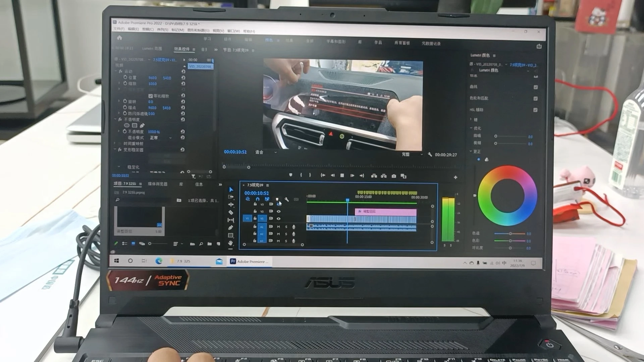Switch to 媒体浏览器 tab
644x362 pixels.
158,184
